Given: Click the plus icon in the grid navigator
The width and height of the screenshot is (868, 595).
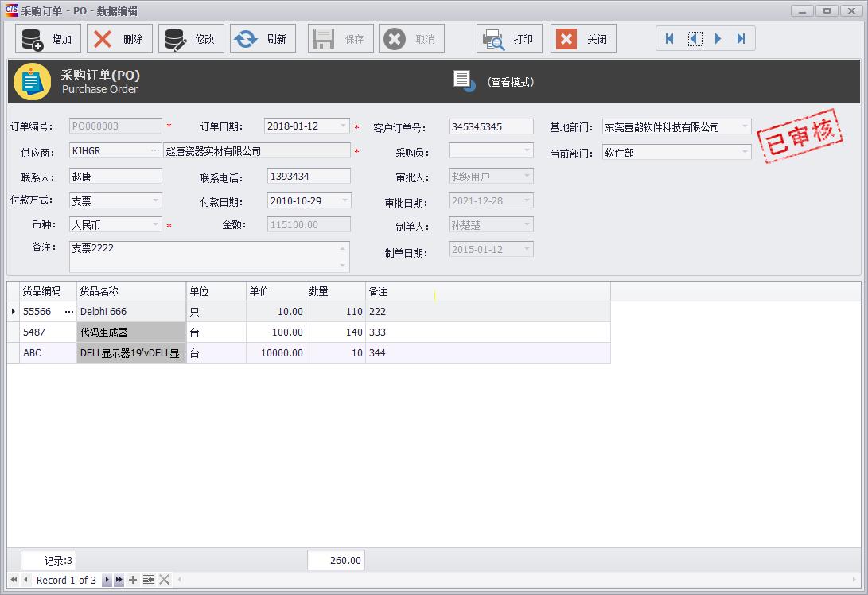Looking at the screenshot, I should (x=133, y=580).
